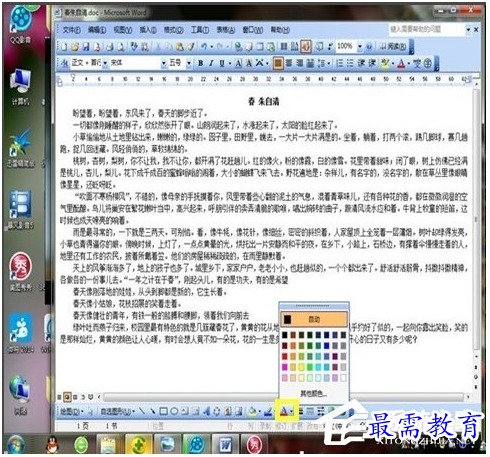
Task: Select the Oval shape tool
Action: point(174,411)
